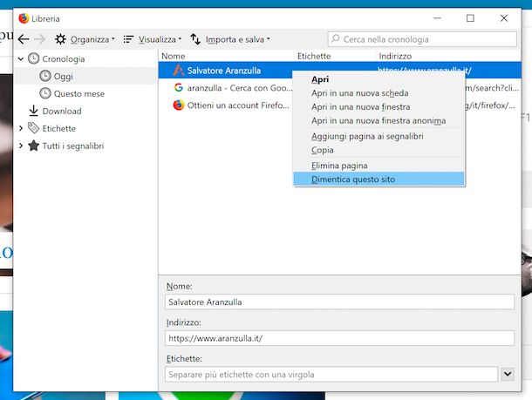Screen dimensions: 532x400
Task: Choose Apri in una nuova finestra
Action: pos(379,107)
